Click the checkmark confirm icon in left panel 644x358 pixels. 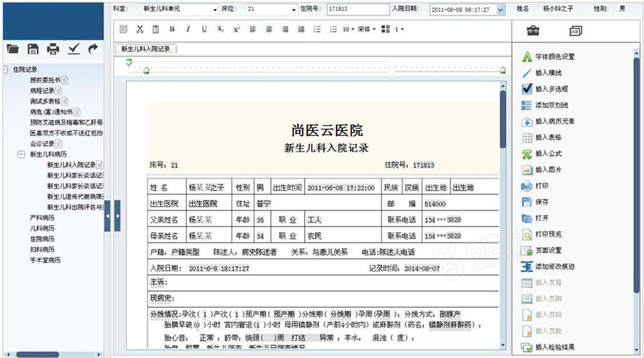click(x=74, y=49)
